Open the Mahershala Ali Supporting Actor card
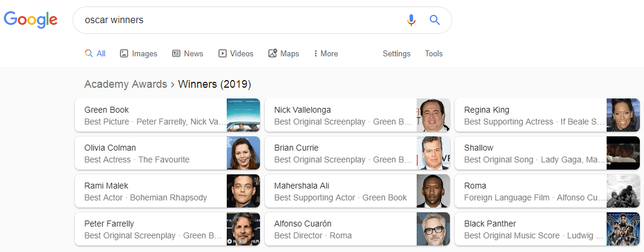 tap(357, 191)
